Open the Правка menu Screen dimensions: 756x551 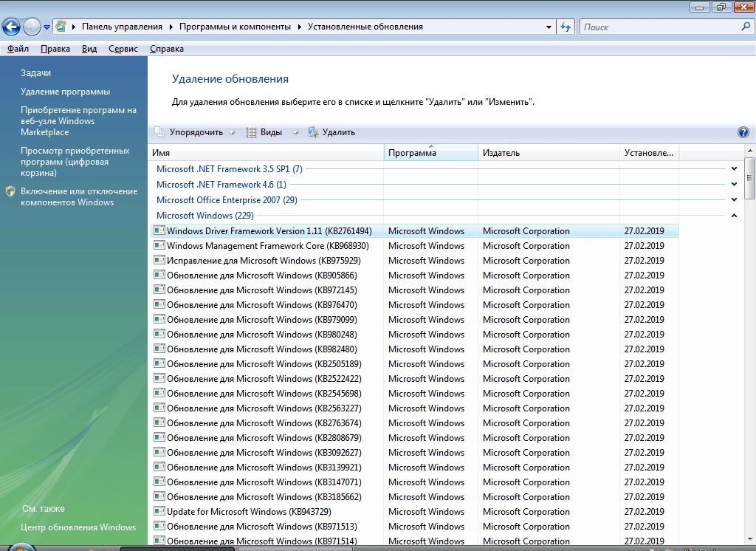pyautogui.click(x=55, y=49)
